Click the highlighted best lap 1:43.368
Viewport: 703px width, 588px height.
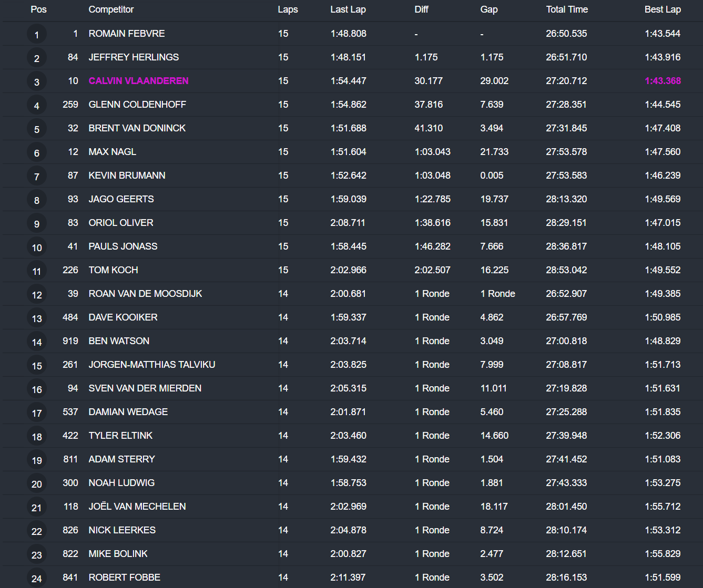tap(663, 81)
